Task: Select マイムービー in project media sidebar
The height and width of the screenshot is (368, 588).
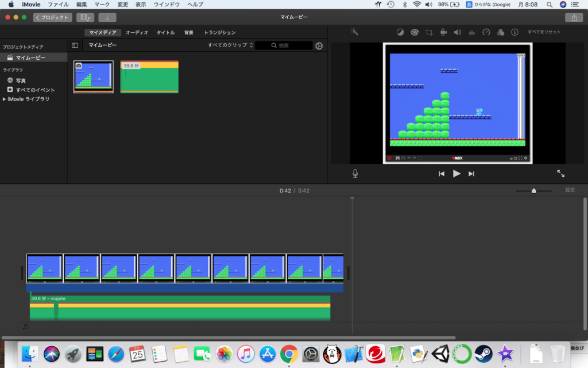Action: 34,57
